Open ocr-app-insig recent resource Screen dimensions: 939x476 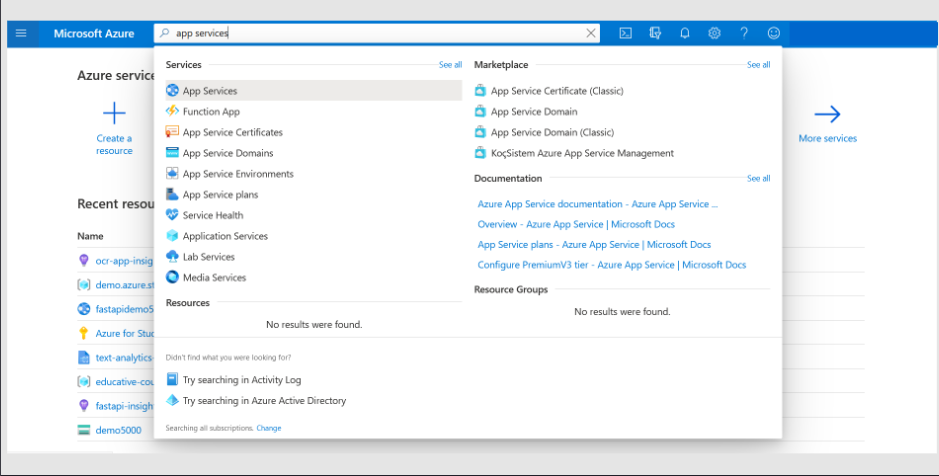coord(124,261)
